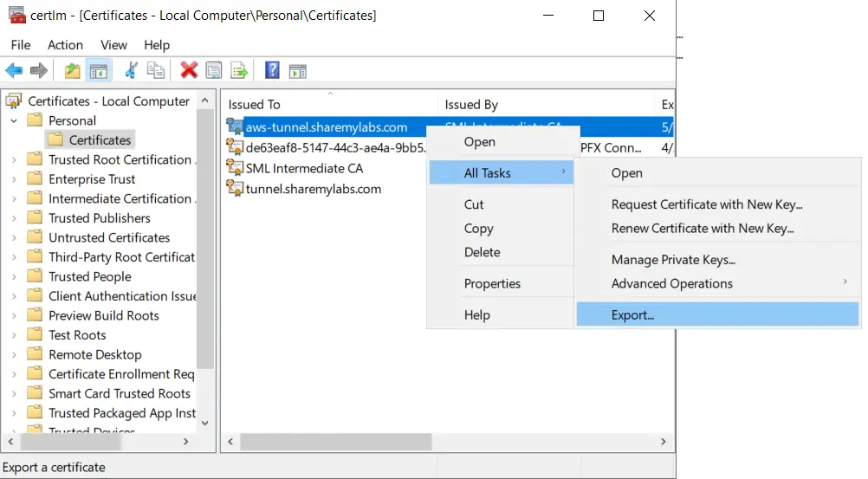Expand the Trusted Publishers folder node
This screenshot has height=479, width=868.
[15, 218]
